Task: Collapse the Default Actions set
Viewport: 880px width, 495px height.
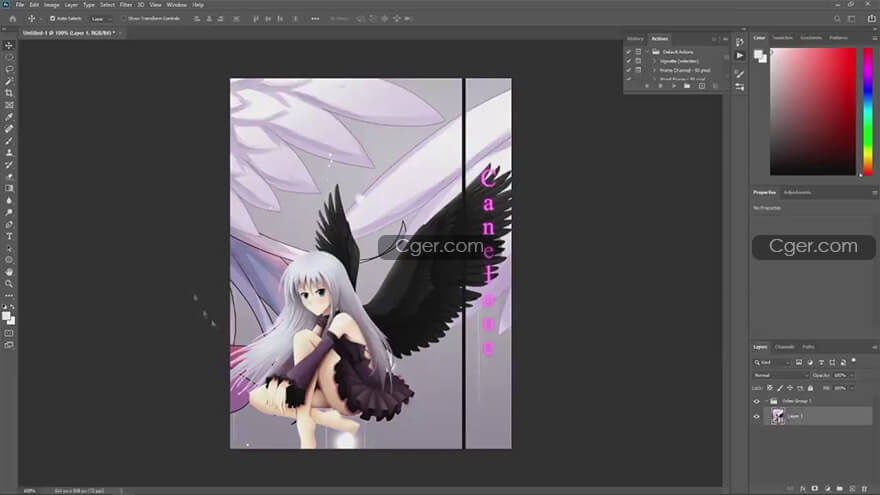Action: pos(647,52)
